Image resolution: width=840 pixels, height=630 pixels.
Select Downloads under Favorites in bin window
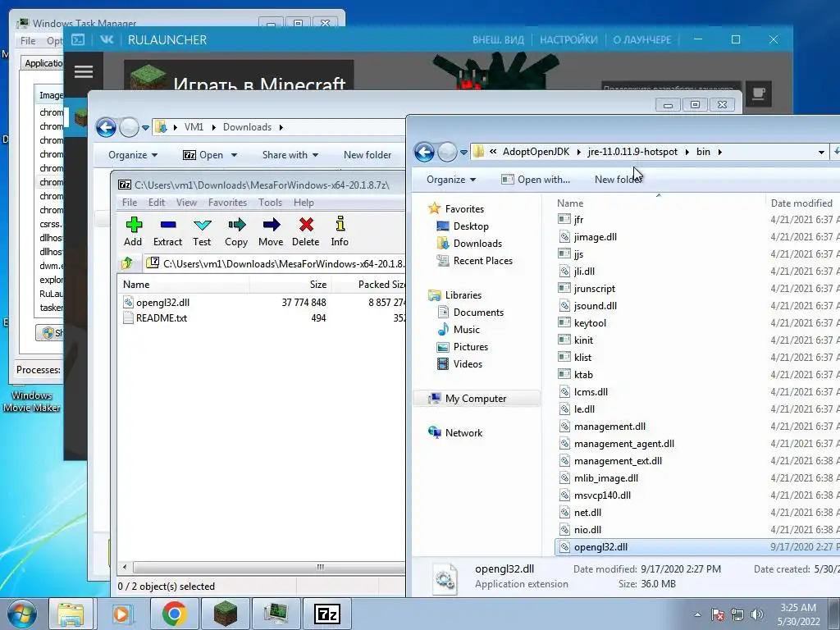477,244
